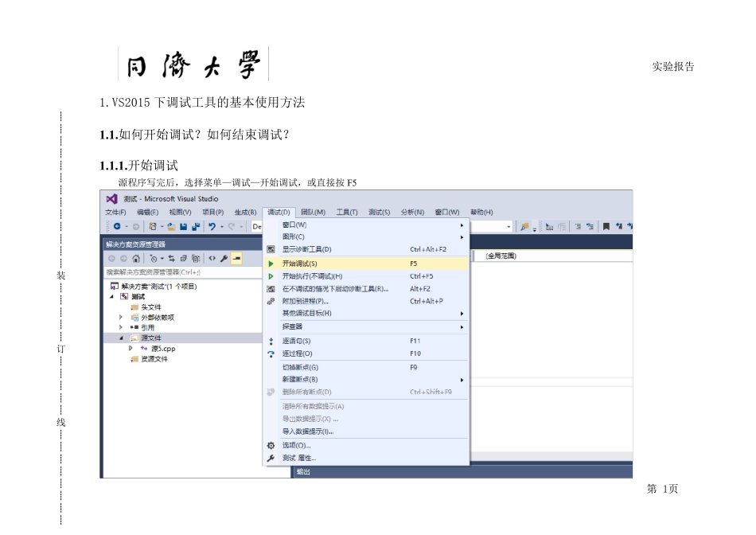Expand the 源5.cpp file node

[x=131, y=348]
